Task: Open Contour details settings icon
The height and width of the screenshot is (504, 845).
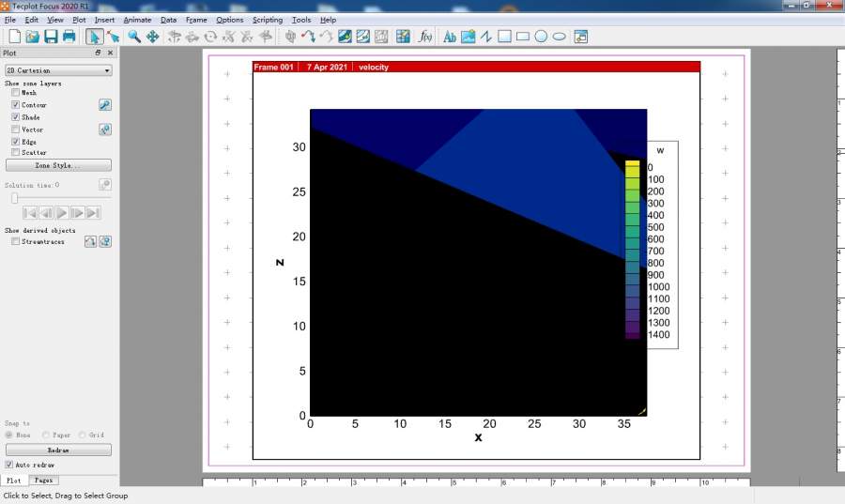Action: click(105, 105)
